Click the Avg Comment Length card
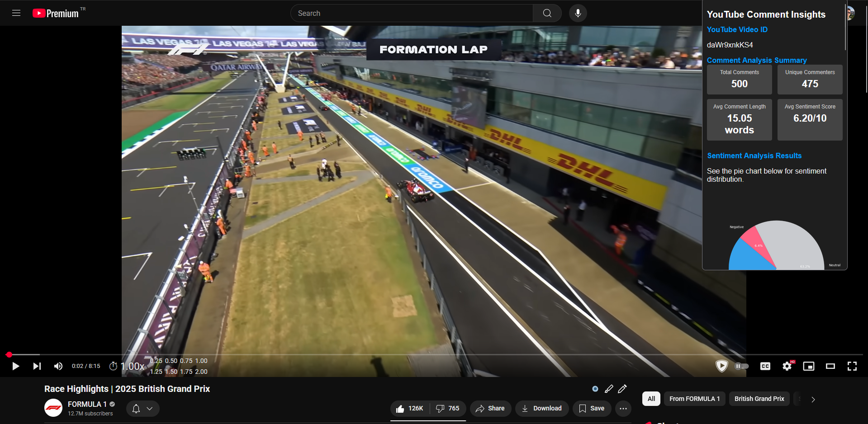This screenshot has height=424, width=868. pyautogui.click(x=740, y=120)
